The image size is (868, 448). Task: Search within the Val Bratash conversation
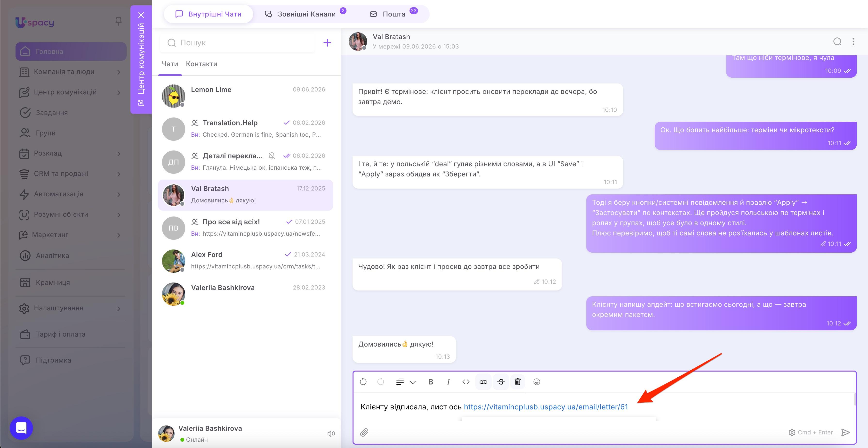pos(837,41)
